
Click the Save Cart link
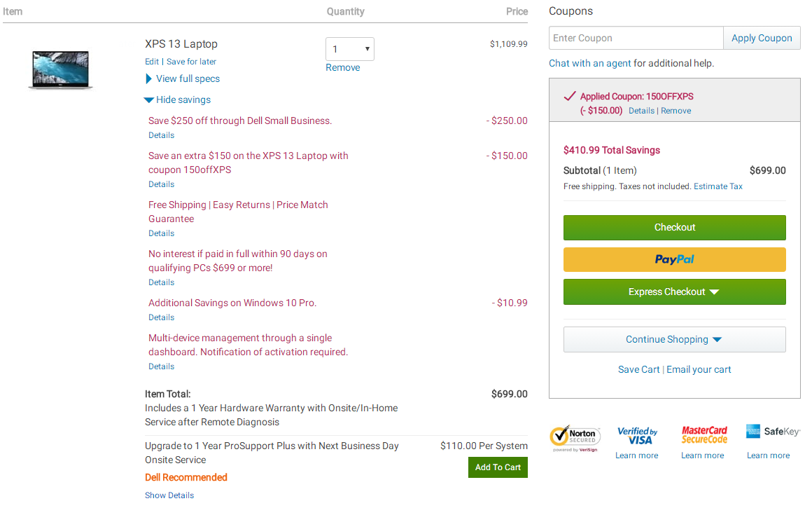[x=638, y=369]
